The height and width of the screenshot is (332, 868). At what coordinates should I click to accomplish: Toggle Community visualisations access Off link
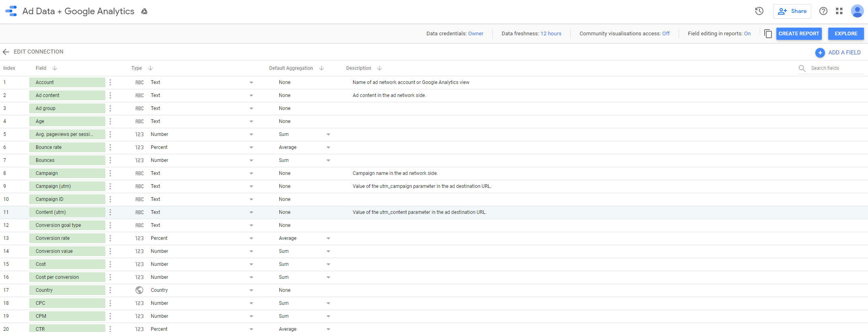click(x=666, y=34)
